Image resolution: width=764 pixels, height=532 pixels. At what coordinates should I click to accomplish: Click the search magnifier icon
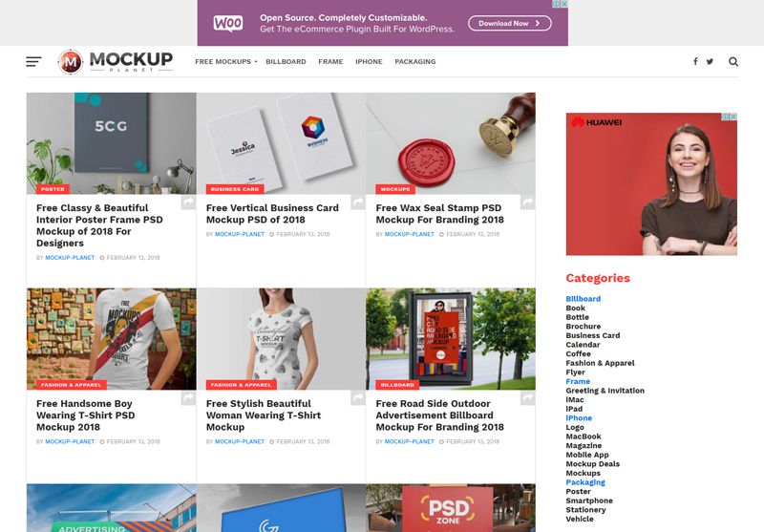pos(733,62)
